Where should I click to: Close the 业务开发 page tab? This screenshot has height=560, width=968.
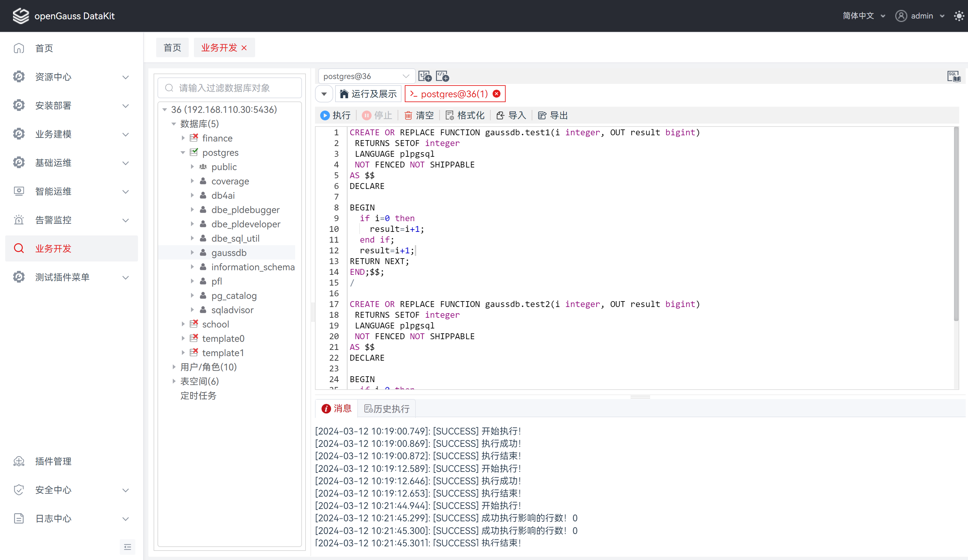tap(244, 48)
